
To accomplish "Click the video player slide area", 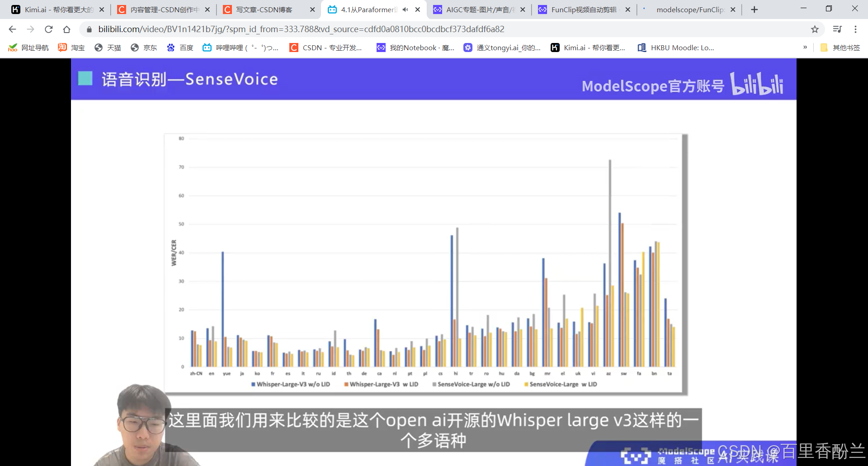I will [x=434, y=262].
